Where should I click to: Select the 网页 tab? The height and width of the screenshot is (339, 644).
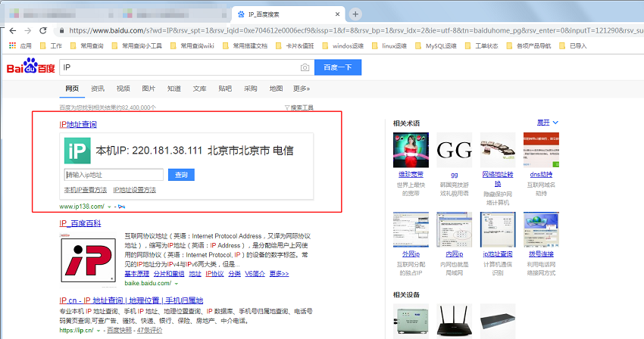(x=72, y=89)
